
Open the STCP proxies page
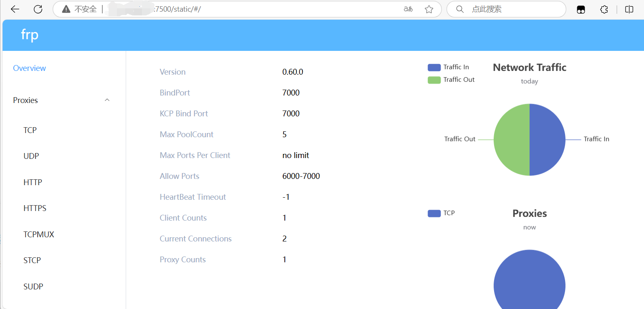[32, 260]
